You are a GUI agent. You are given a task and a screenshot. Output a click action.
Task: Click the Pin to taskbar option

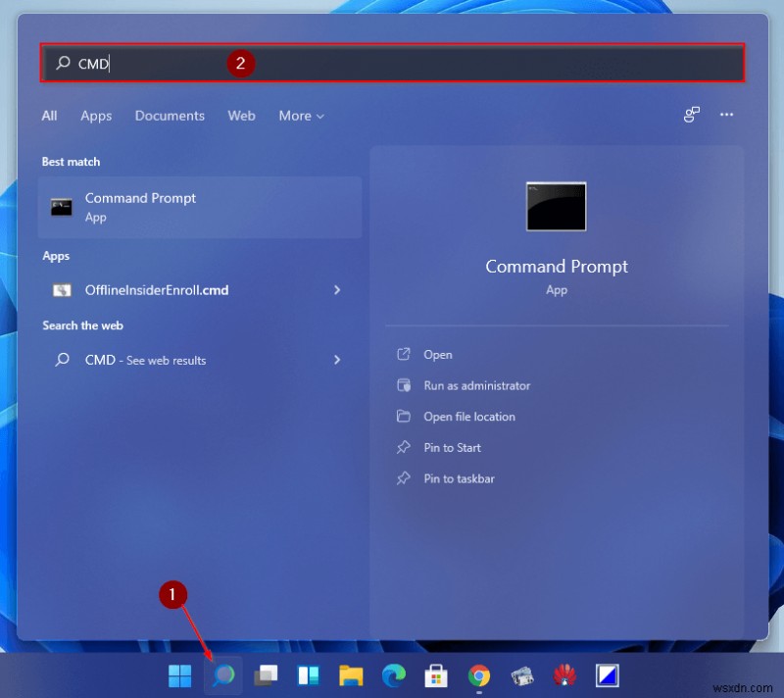click(457, 478)
